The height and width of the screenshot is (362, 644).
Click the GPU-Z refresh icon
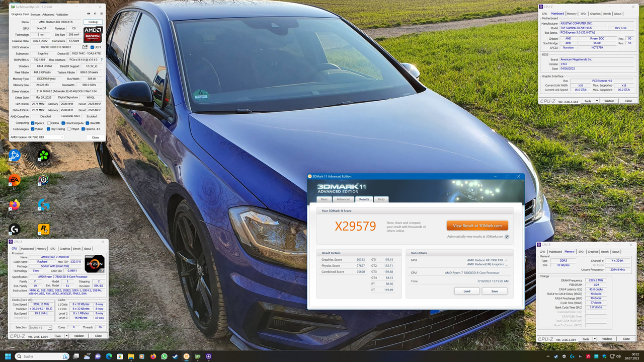95,14
